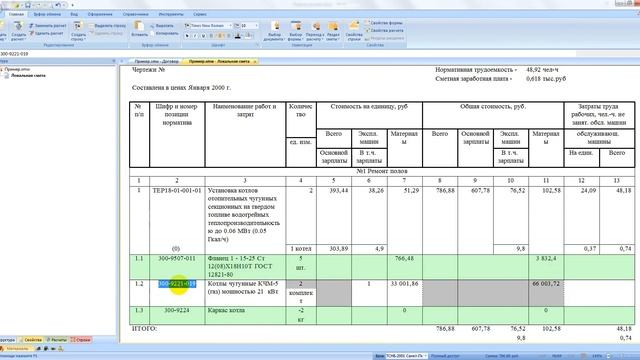Close the left tree panel
This screenshot has width=640, height=360.
pyautogui.click(x=113, y=61)
